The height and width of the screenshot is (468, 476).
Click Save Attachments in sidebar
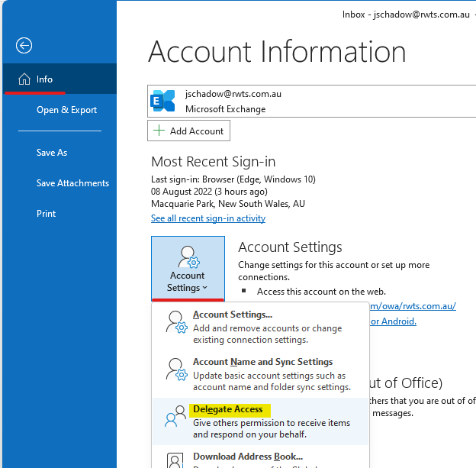(72, 183)
